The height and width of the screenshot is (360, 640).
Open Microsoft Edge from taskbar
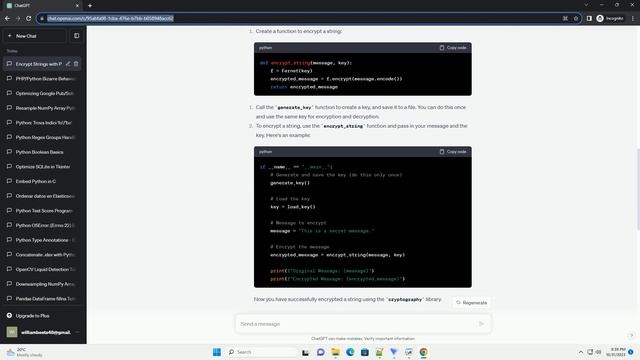[x=350, y=352]
